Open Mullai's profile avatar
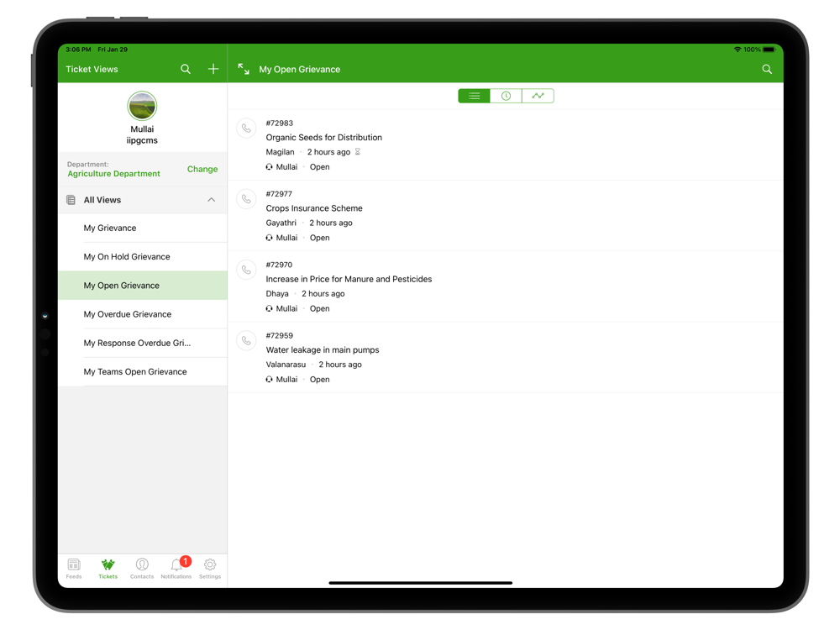 (142, 106)
